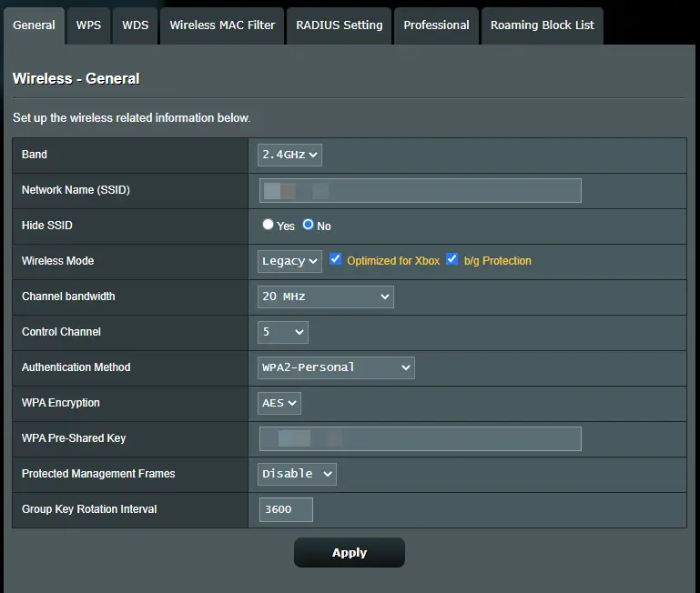This screenshot has height=593, width=700.
Task: Open the WDS tab
Action: point(136,25)
